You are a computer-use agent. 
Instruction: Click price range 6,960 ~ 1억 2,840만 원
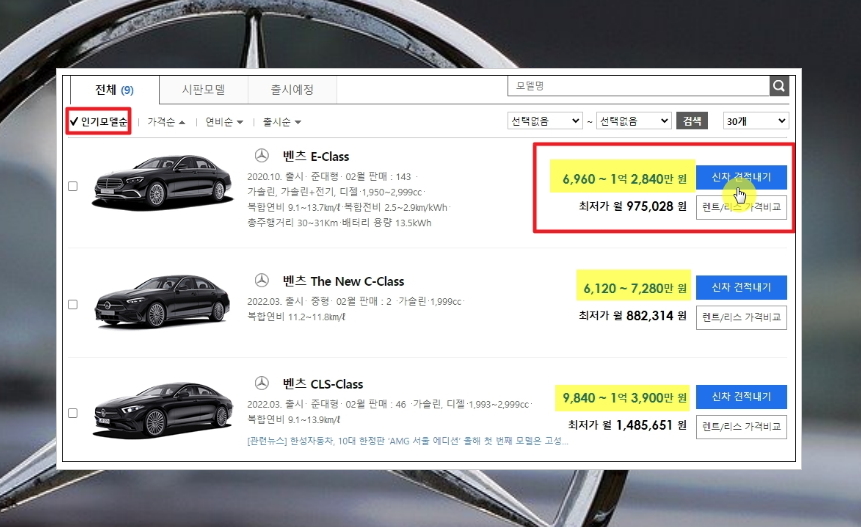tap(624, 179)
